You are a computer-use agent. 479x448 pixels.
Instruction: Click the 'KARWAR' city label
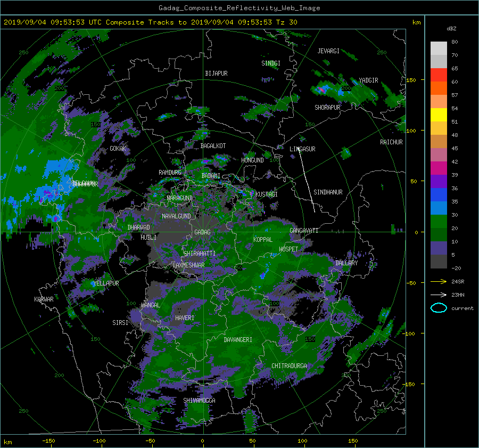click(x=44, y=299)
